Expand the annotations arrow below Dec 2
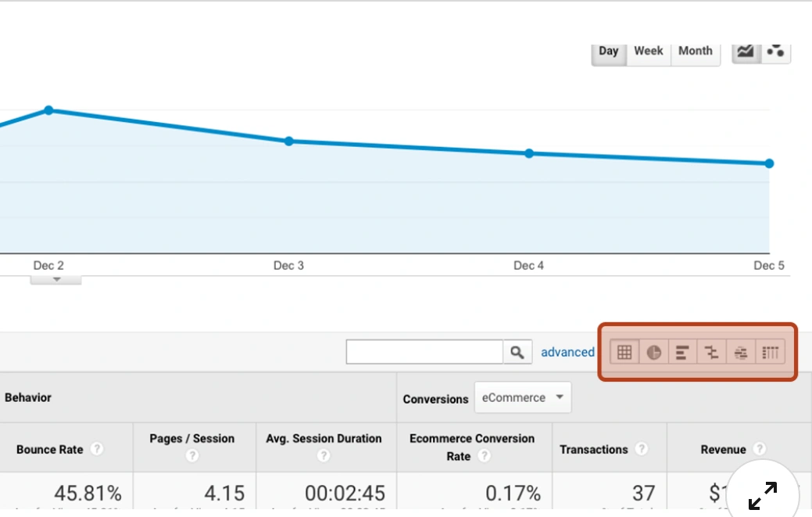Screen dimensions: 812x517 point(55,278)
